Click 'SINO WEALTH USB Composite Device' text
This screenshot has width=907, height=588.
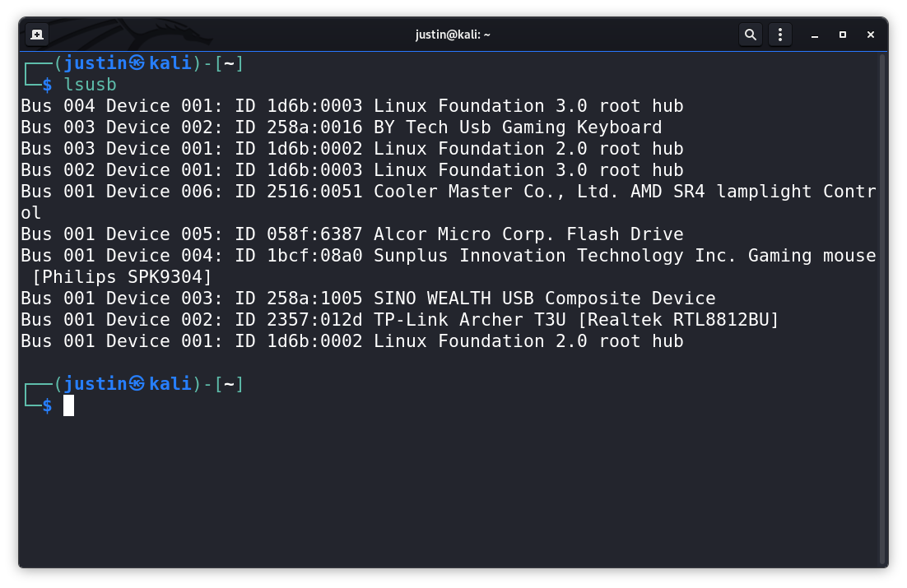click(x=545, y=299)
